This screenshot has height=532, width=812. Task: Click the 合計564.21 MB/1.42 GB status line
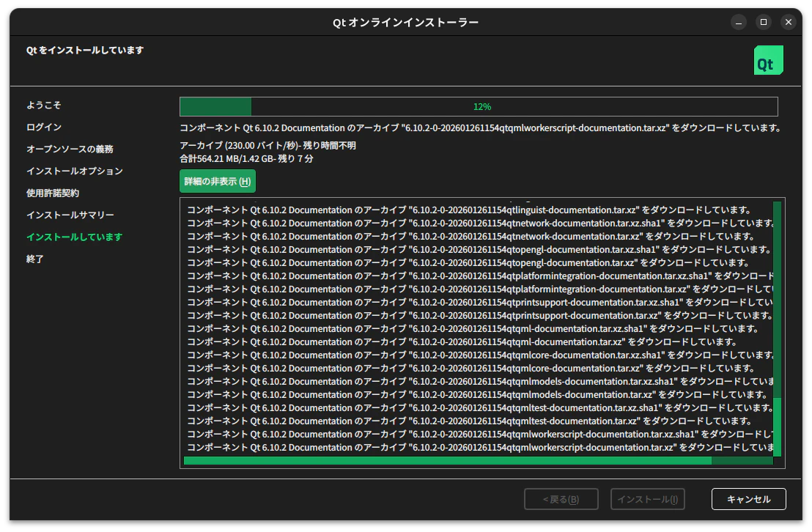(246, 158)
